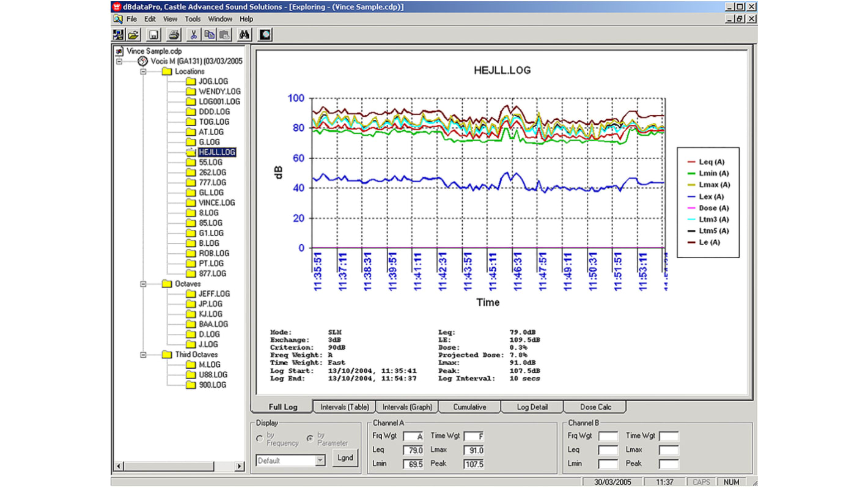Screen dimensions: 868x488
Task: Select the 'by Frequency' radio button
Action: (x=260, y=438)
